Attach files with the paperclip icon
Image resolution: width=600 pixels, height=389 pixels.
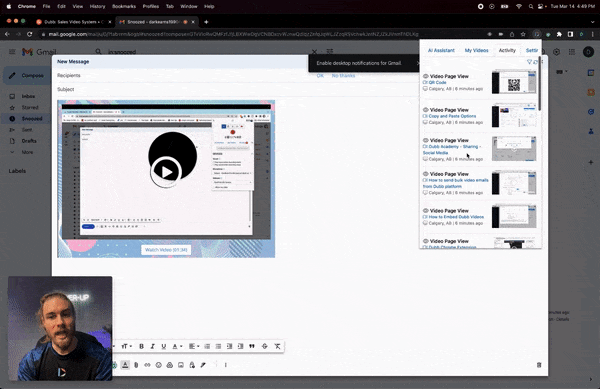136,365
